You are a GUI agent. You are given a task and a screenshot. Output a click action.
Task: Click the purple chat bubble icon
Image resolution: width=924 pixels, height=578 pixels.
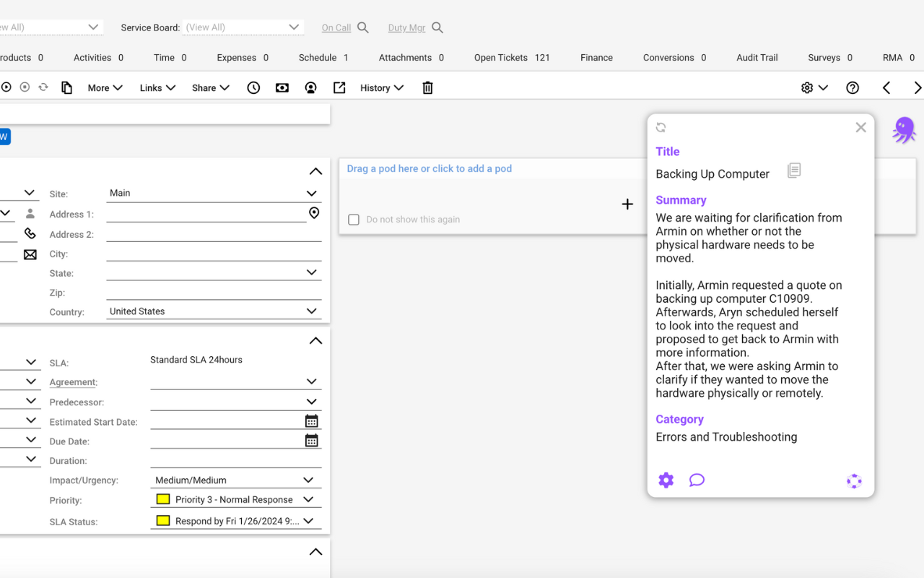click(x=697, y=480)
